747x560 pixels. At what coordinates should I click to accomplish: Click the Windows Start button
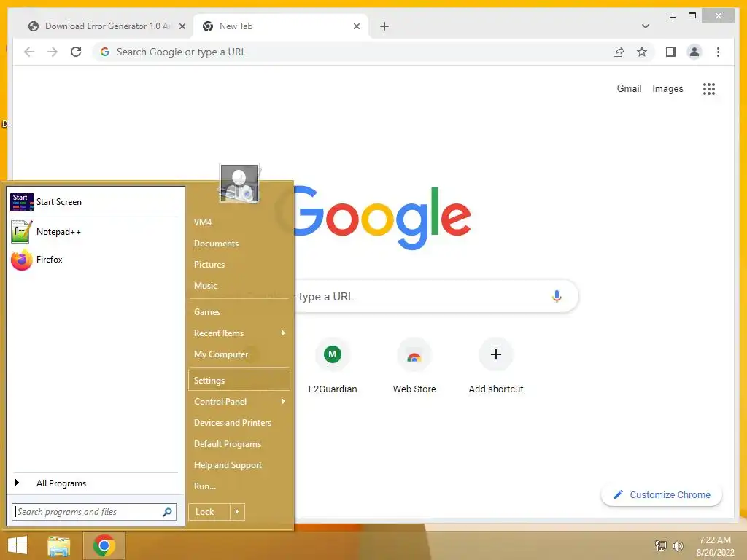[18, 545]
